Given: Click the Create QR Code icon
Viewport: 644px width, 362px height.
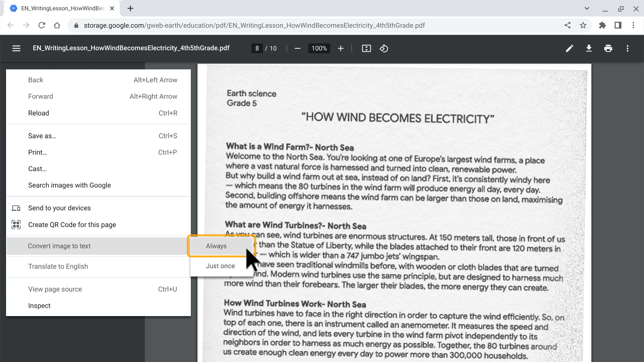Looking at the screenshot, I should [16, 225].
